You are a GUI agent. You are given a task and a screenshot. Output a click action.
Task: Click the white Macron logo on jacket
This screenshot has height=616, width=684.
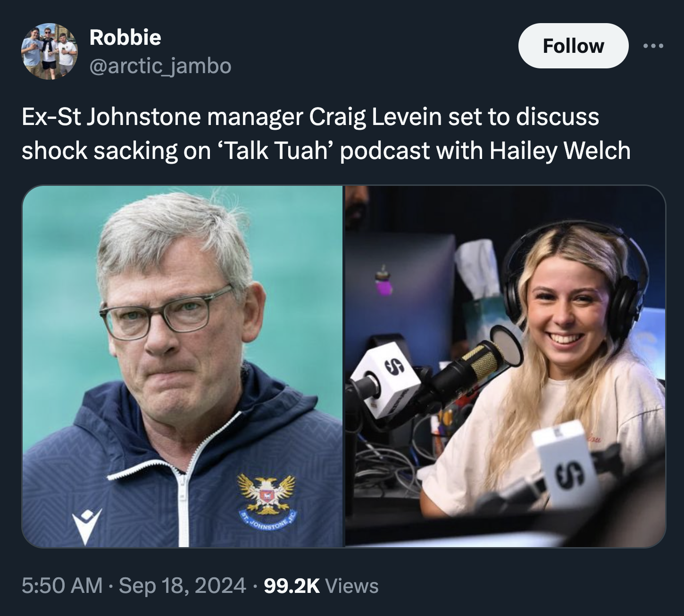87,526
